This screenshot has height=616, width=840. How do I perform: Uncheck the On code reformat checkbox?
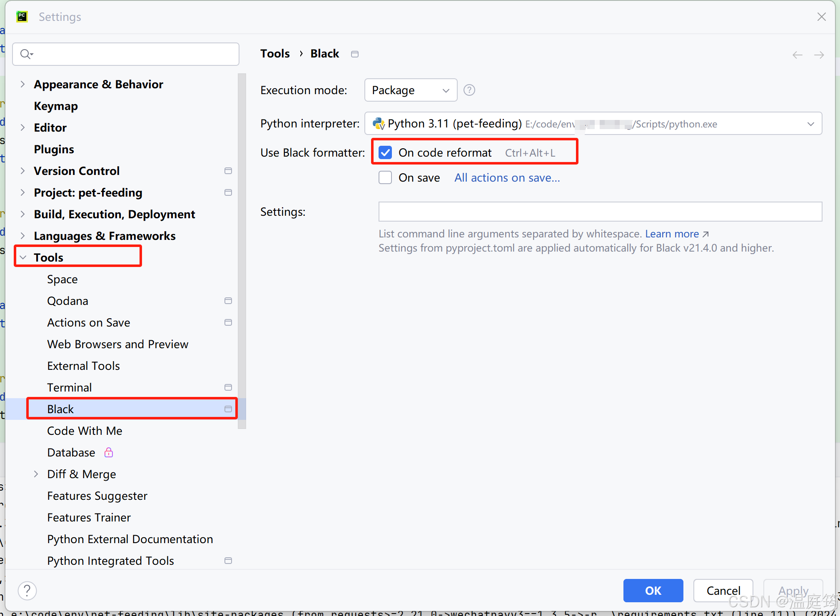(385, 152)
